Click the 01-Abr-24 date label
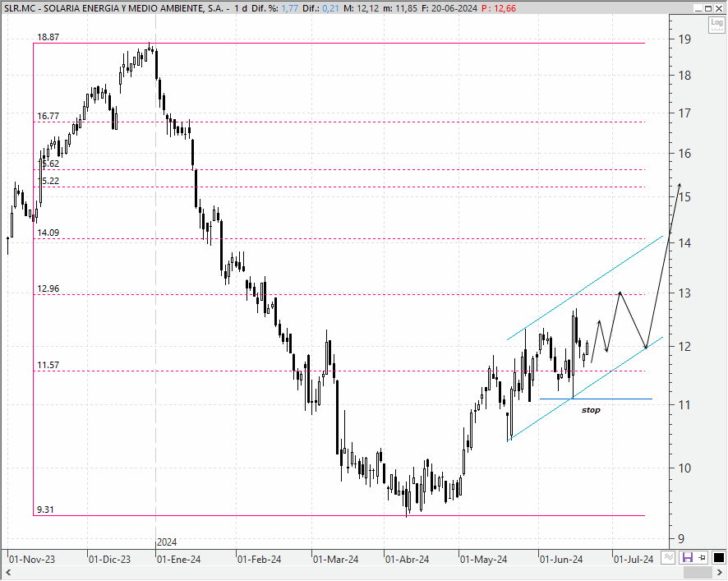The height and width of the screenshot is (581, 728). [408, 559]
